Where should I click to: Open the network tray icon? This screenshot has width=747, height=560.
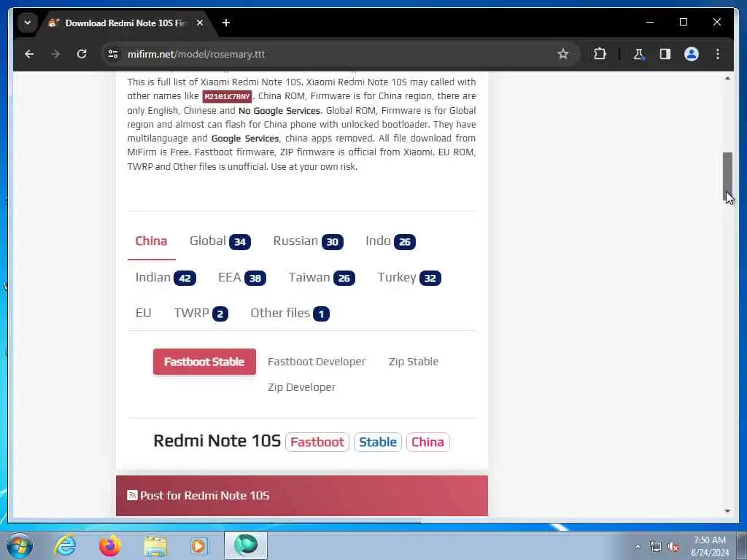[x=656, y=547]
